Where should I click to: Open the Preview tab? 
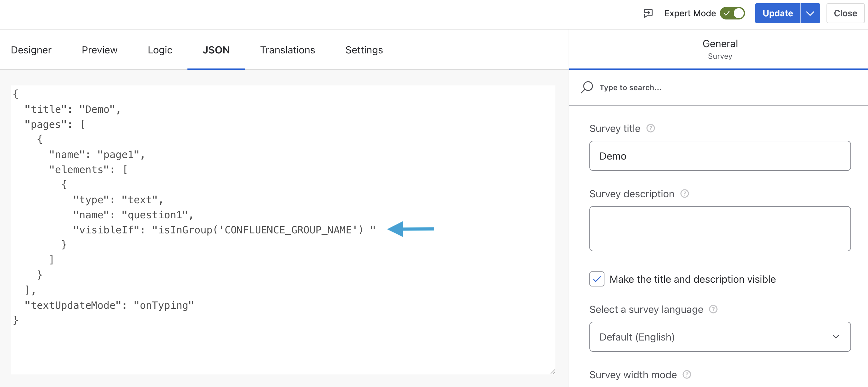pos(99,50)
